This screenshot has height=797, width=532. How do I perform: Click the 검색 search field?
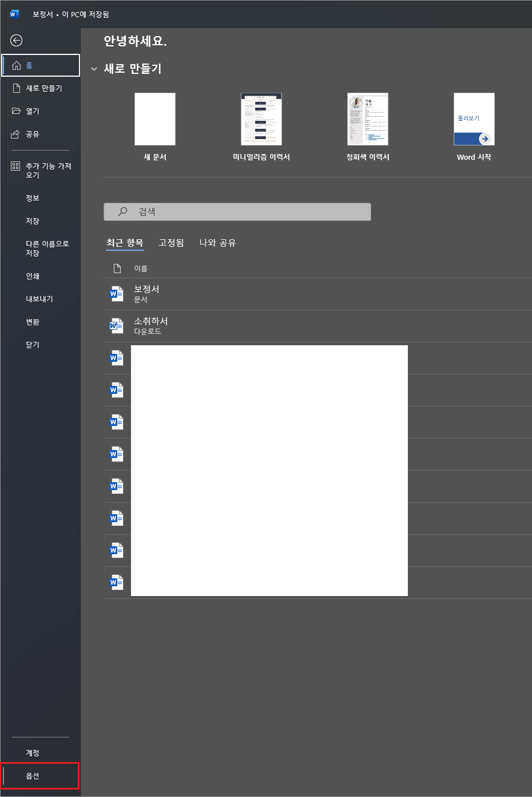point(237,212)
